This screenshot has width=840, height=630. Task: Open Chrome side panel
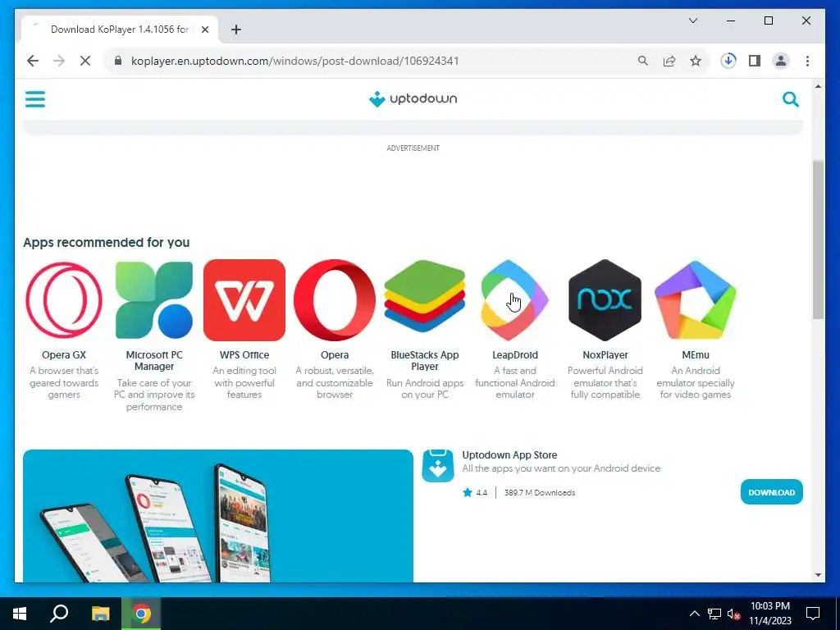(x=755, y=61)
